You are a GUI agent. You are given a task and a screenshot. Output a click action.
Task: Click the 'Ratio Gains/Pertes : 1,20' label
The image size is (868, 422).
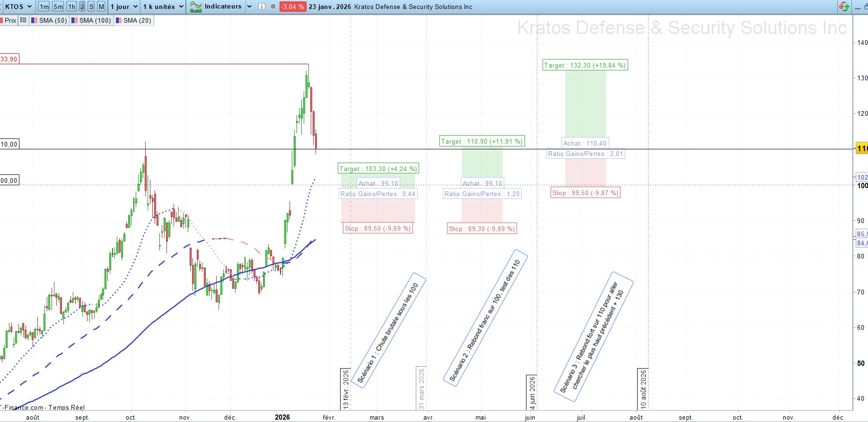point(482,194)
